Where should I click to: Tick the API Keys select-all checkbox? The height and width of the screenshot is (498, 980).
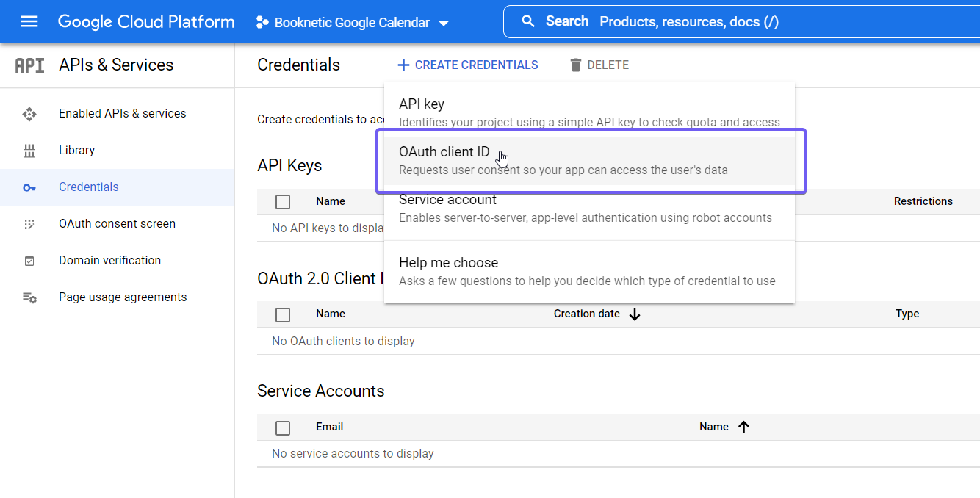[283, 202]
